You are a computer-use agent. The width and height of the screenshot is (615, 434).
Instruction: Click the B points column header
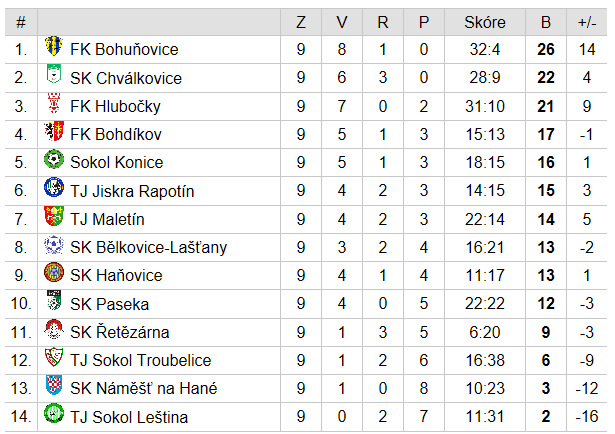[x=546, y=22]
